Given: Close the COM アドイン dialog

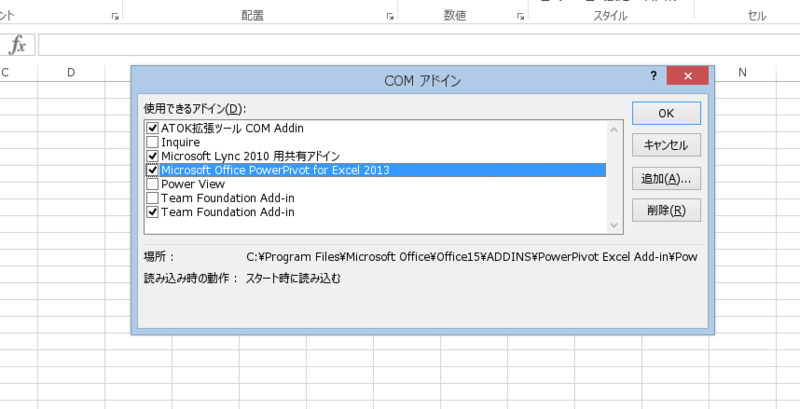Looking at the screenshot, I should pyautogui.click(x=687, y=76).
